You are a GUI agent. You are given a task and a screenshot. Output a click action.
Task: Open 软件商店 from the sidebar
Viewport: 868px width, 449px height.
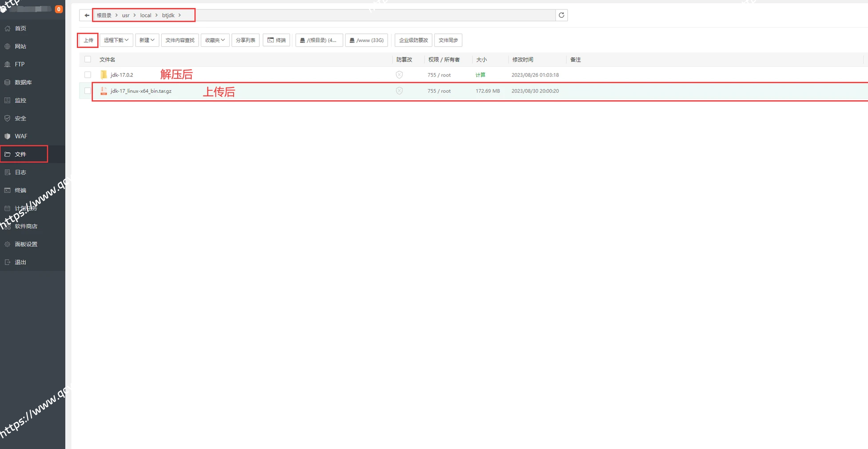26,226
